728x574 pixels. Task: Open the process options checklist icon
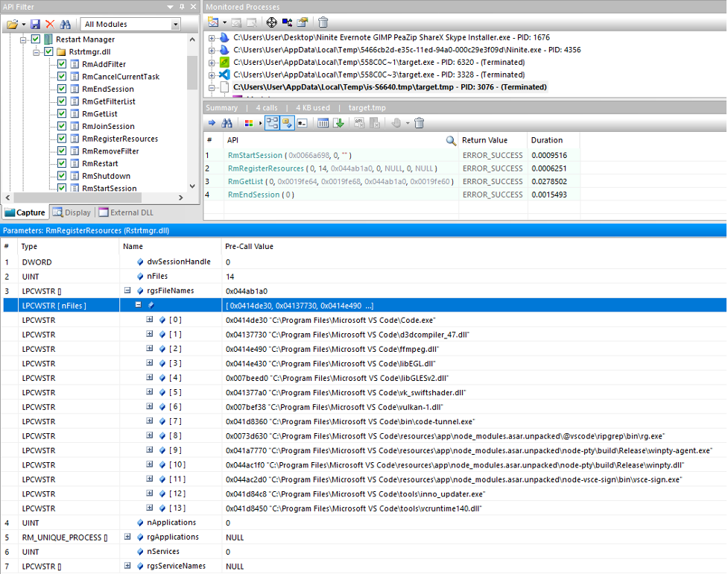303,22
